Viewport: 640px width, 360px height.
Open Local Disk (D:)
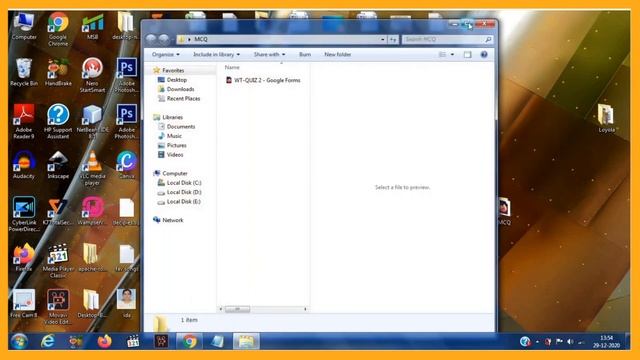click(184, 192)
